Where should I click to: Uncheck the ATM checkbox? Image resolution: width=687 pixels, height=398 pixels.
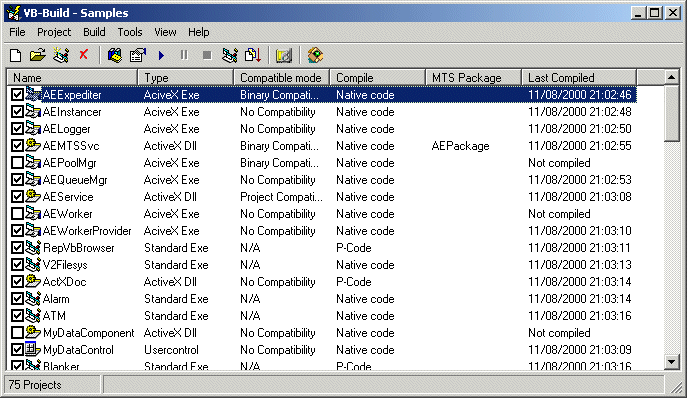coord(17,316)
